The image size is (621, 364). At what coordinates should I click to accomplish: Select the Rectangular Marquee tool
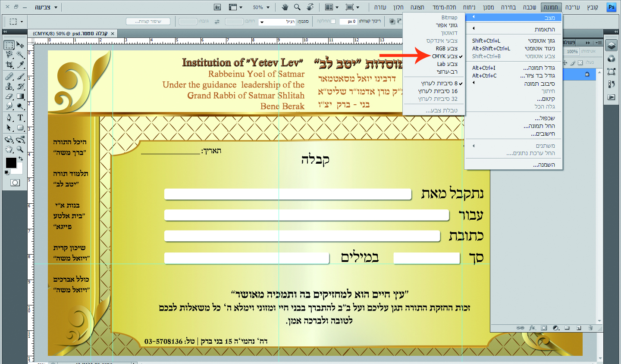point(9,45)
